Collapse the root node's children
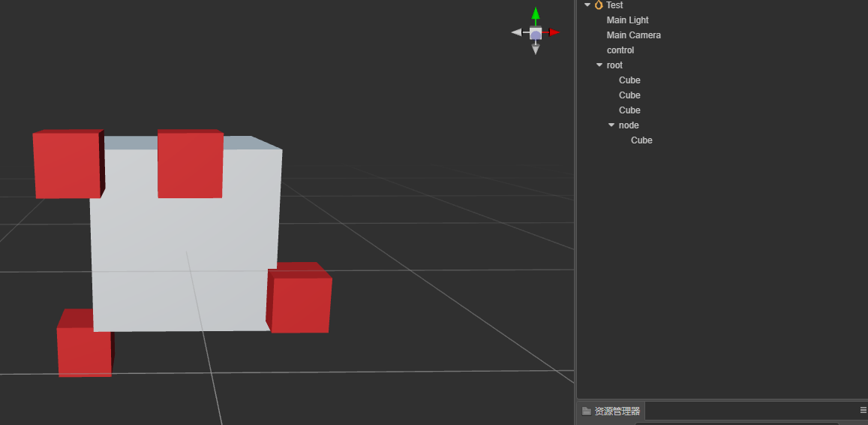 coord(599,65)
